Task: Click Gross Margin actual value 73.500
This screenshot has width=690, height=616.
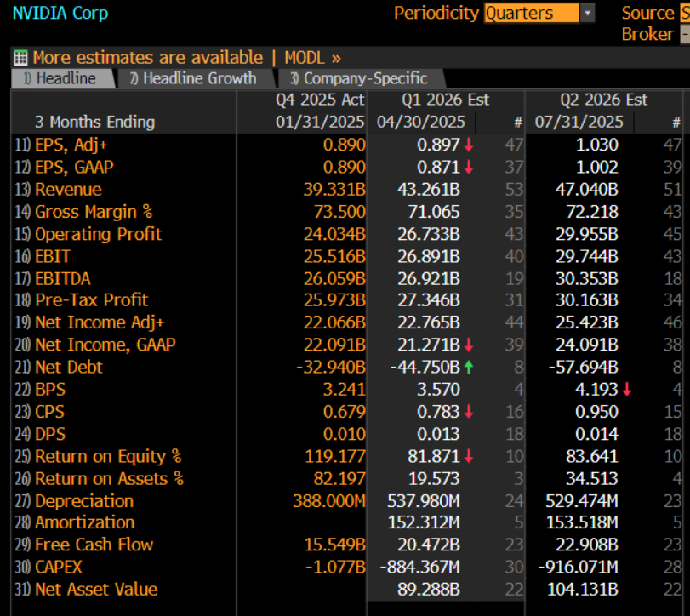Action: point(339,212)
